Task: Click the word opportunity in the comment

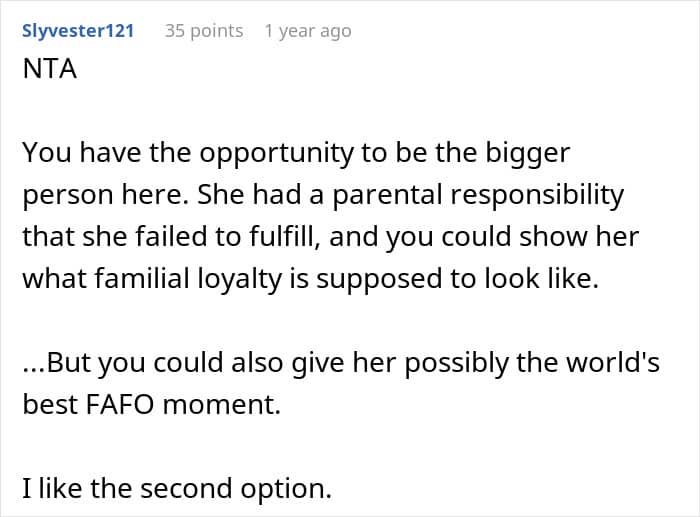Action: click(276, 154)
